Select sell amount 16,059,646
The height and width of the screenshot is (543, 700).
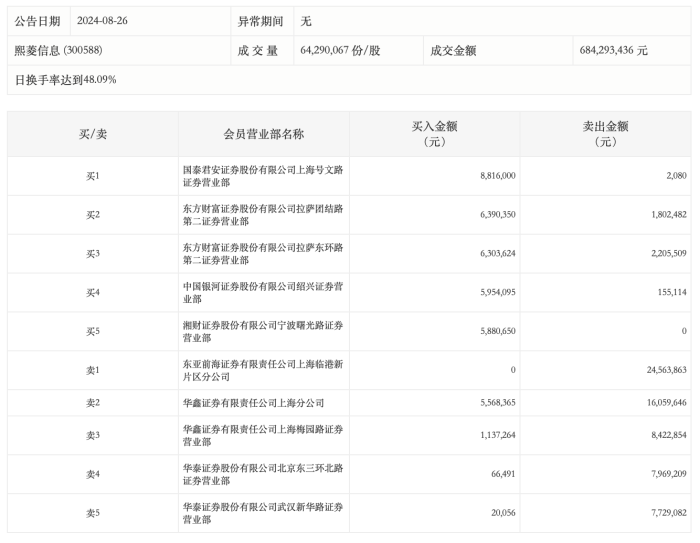tap(667, 403)
